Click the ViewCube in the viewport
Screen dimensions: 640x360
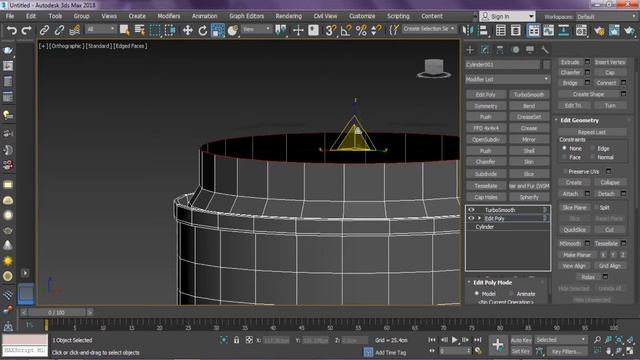tap(434, 69)
